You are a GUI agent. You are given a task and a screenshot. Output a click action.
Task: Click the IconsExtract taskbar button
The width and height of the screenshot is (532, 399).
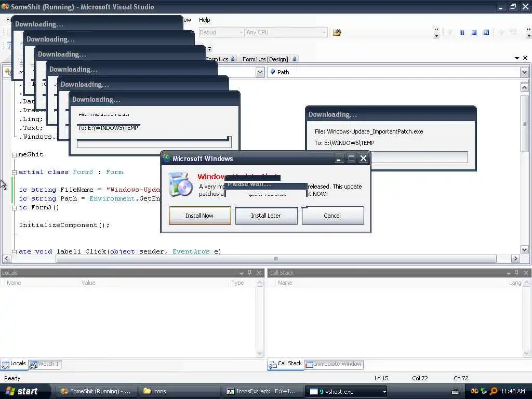tap(262, 392)
